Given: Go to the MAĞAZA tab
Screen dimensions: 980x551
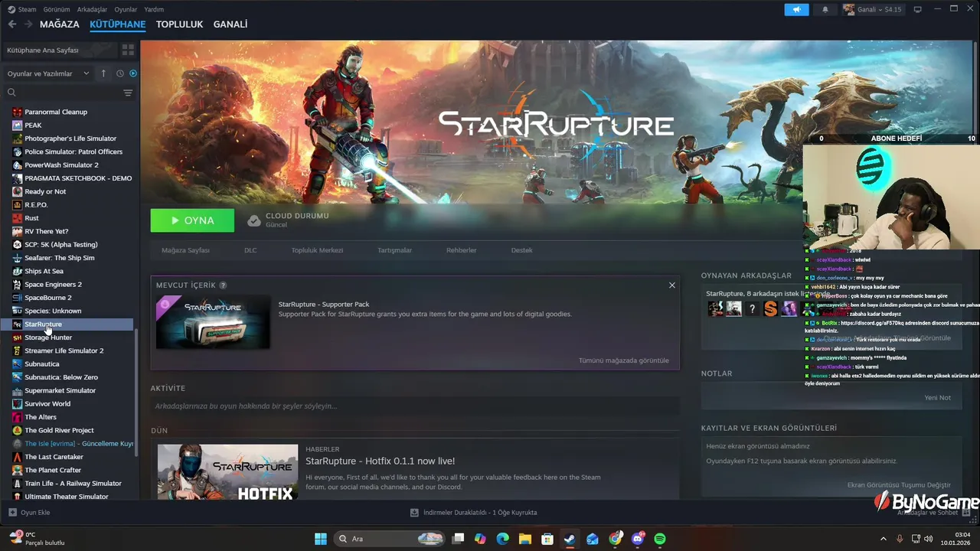Looking at the screenshot, I should (60, 24).
